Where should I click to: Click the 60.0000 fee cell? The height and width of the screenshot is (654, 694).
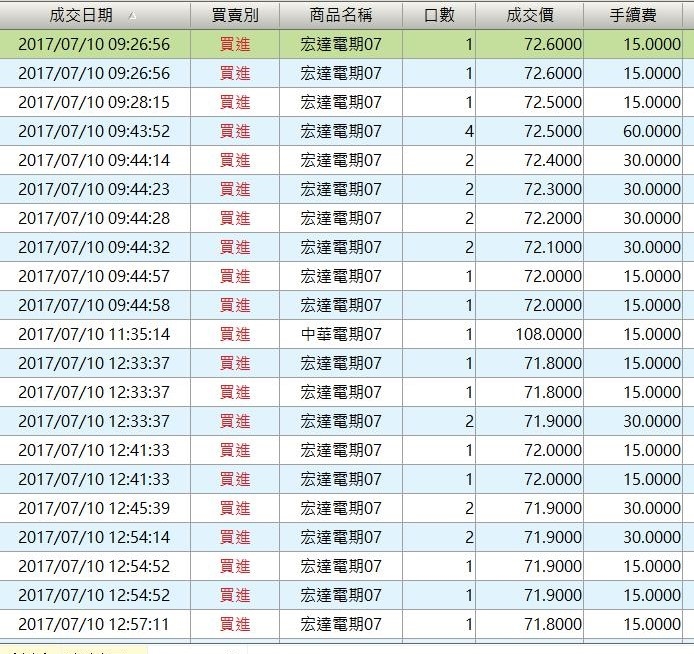633,131
